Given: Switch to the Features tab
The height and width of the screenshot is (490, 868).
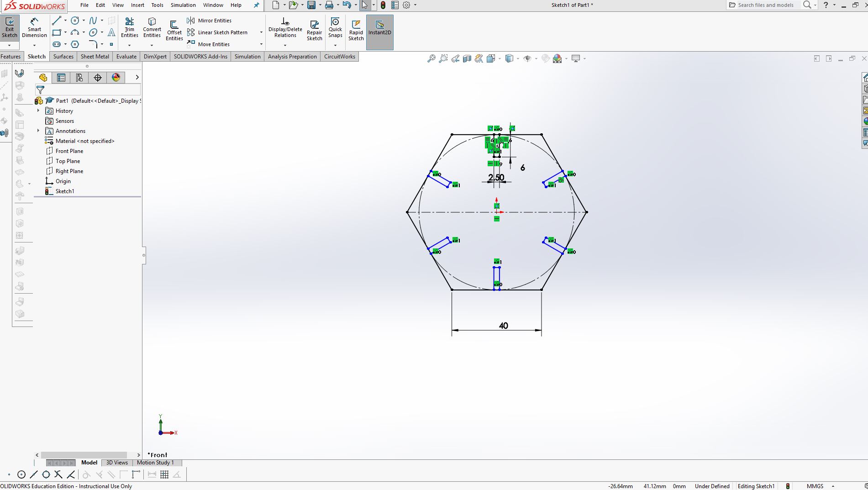Looking at the screenshot, I should pos(11,57).
